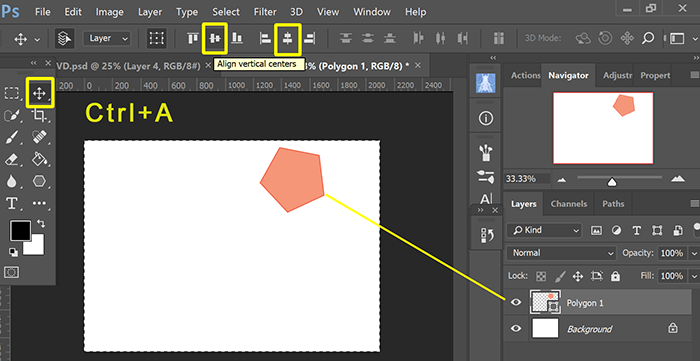Select the Horizontal Type tool
Image resolution: width=700 pixels, height=361 pixels.
12,204
